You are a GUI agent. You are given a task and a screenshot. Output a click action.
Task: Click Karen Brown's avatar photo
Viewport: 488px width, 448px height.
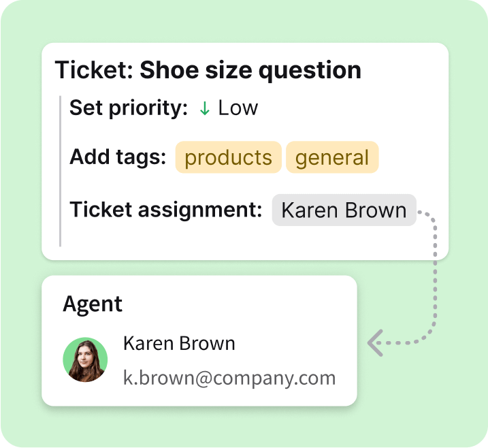[85, 359]
